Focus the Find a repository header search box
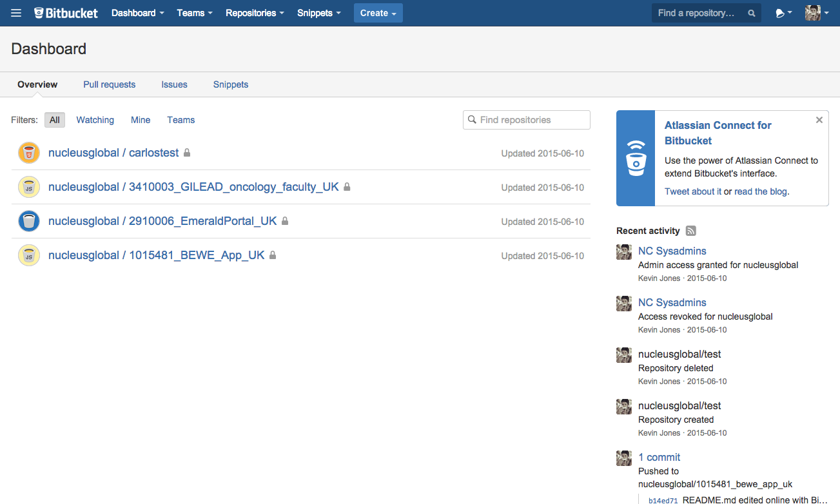840x504 pixels. [706, 13]
